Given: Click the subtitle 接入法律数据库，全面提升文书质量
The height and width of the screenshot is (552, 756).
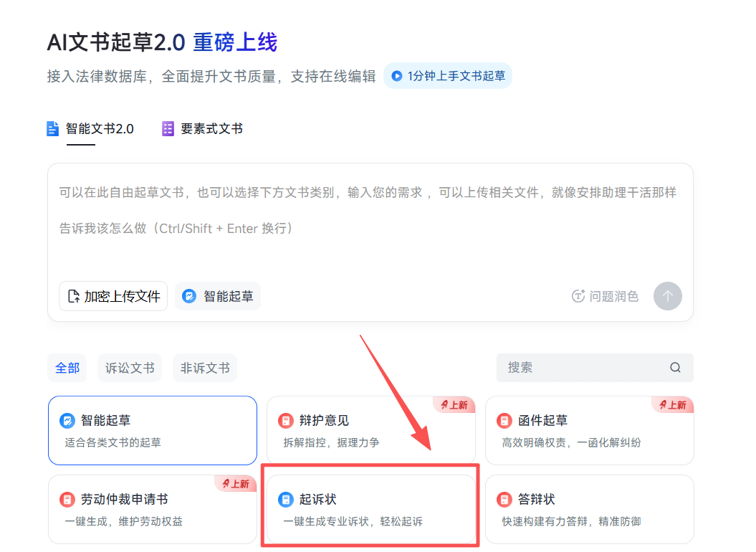Looking at the screenshot, I should (x=161, y=76).
